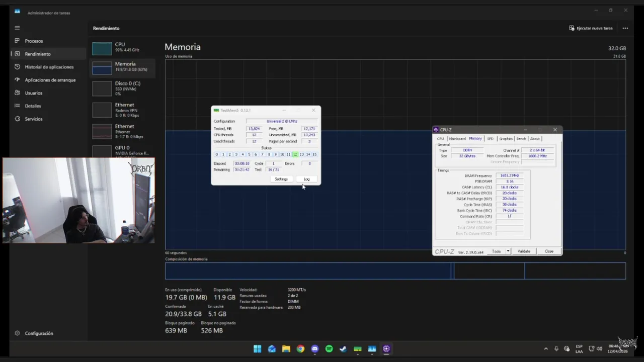Select Rendimiento in the sidebar
Viewport: 644px width, 362px height.
tap(48, 54)
